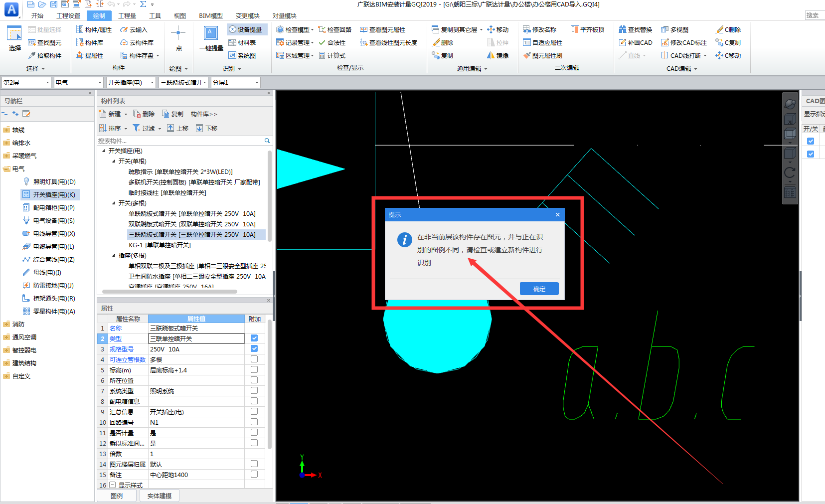Open 构件/属性 panel tool
Viewport: 825px width, 504px height.
tap(94, 29)
